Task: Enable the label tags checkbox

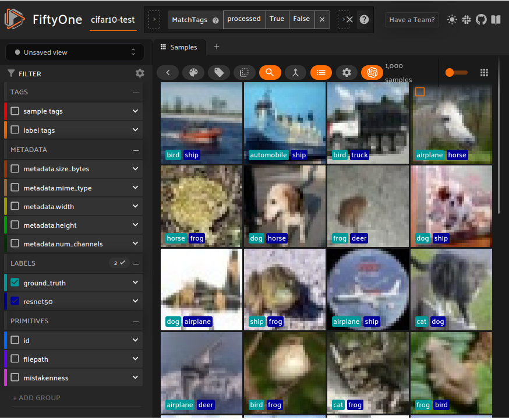Action: pyautogui.click(x=15, y=130)
